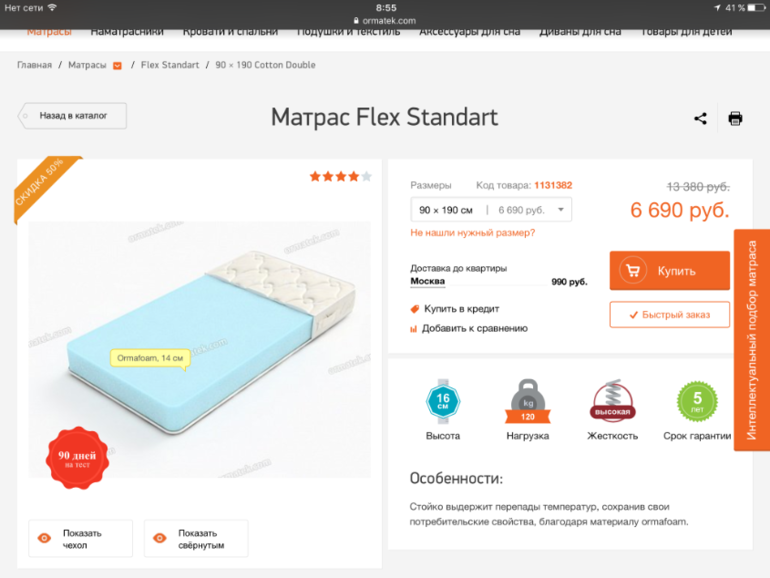Screen dimensions: 770x578
Task: Expand the Матрасы breadcrumb dropdown arrow
Action: point(117,66)
